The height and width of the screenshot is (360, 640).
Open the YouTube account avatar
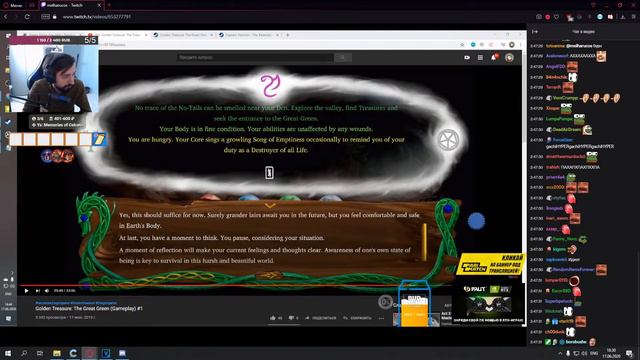coord(509,58)
